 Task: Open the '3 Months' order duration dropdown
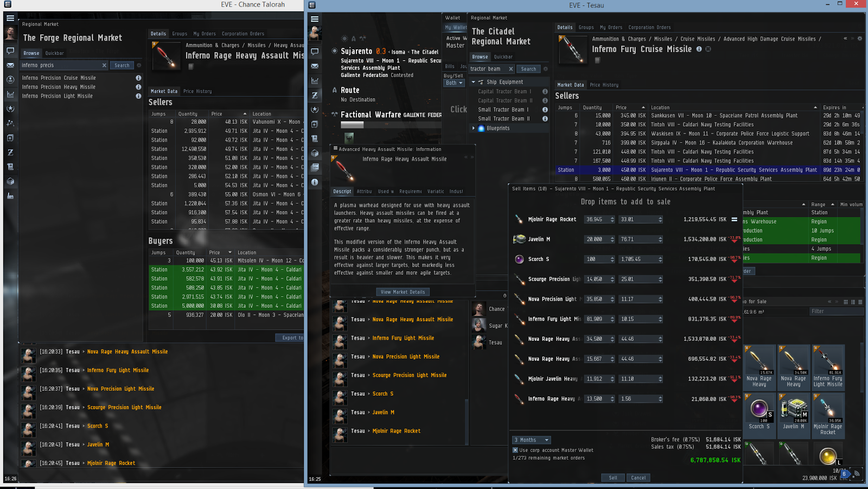[x=532, y=440]
